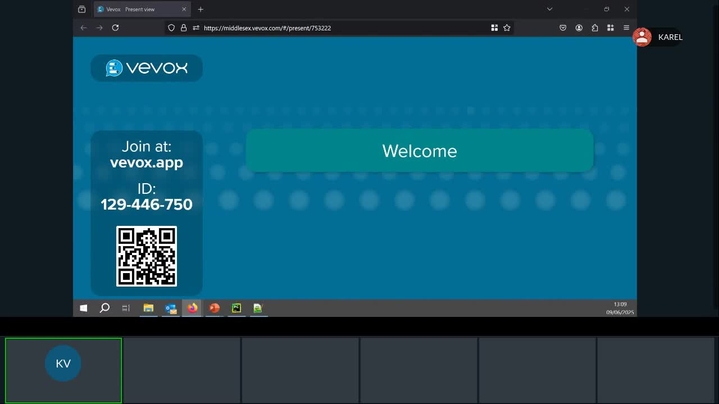The height and width of the screenshot is (404, 719).
Task: Click the session ID 129-446-750
Action: [x=146, y=205]
